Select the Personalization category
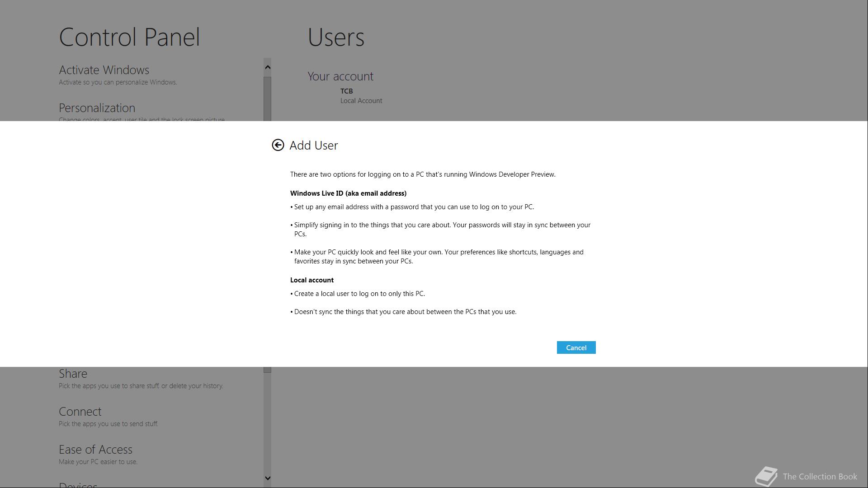The image size is (868, 488). pos(97,108)
